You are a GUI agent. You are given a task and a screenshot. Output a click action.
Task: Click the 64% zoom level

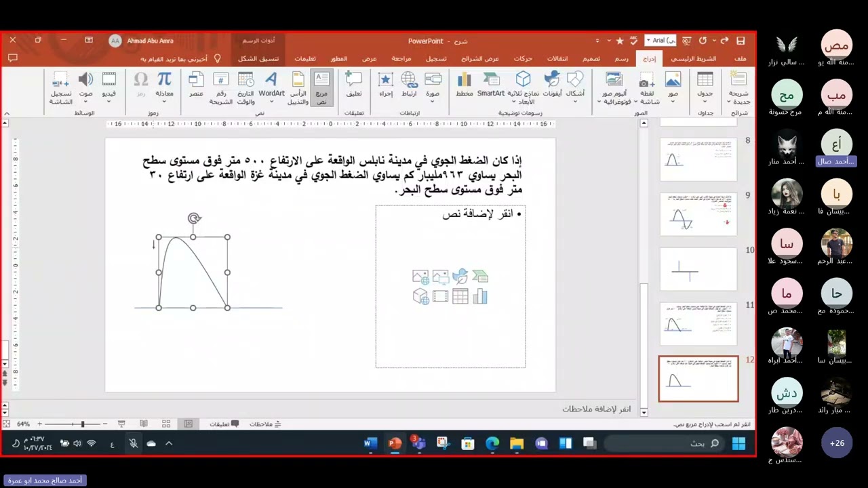coord(23,424)
